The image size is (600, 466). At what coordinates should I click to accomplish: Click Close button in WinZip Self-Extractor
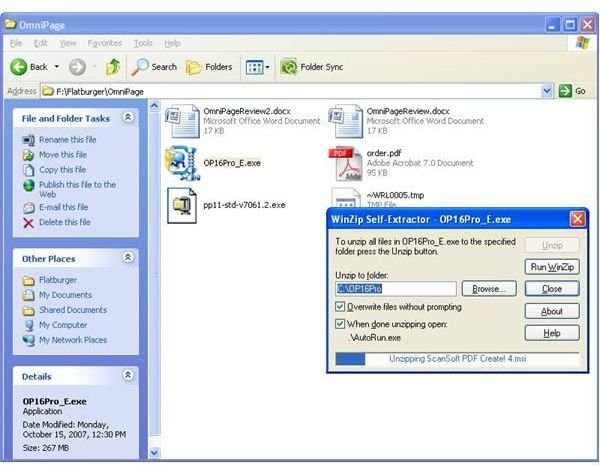[552, 289]
